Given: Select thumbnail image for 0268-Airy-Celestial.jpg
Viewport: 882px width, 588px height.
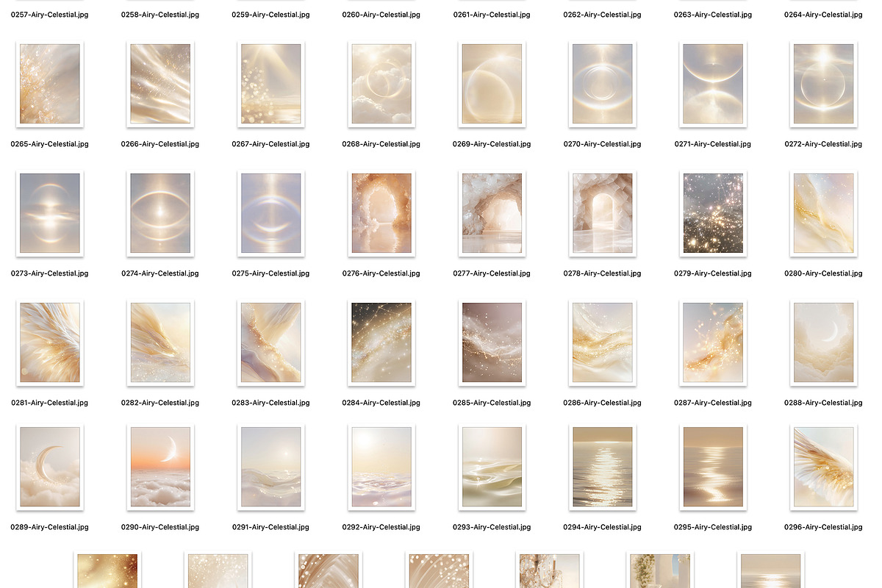Looking at the screenshot, I should click(381, 84).
